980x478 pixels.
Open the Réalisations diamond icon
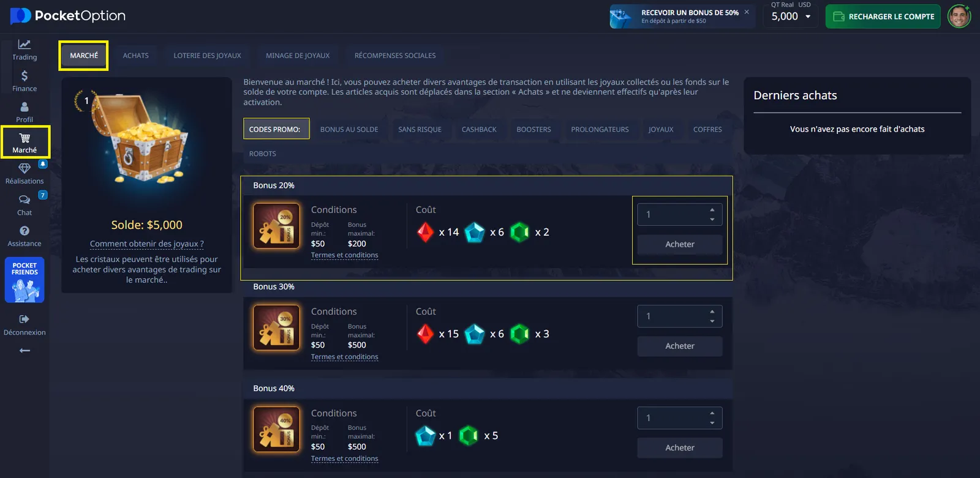point(24,168)
